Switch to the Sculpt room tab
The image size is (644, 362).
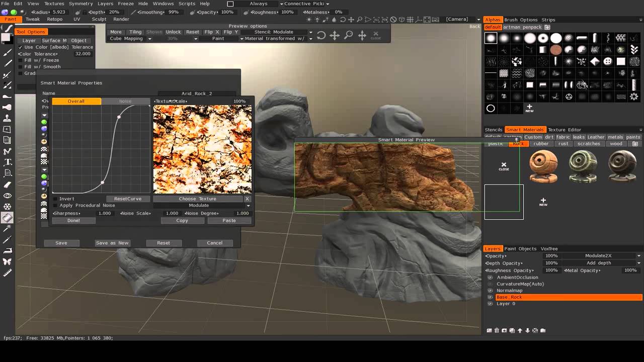pos(99,20)
